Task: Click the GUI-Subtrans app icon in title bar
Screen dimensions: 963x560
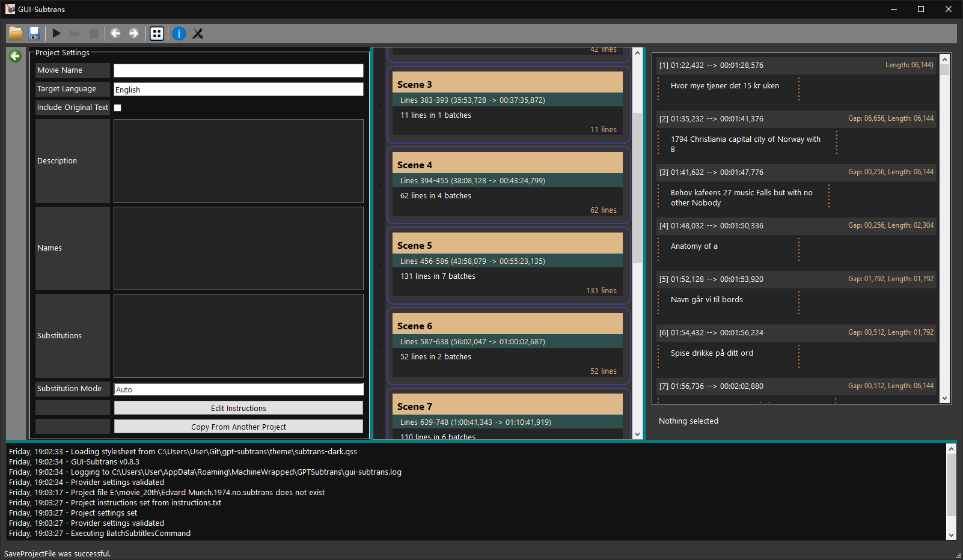Action: pyautogui.click(x=10, y=9)
